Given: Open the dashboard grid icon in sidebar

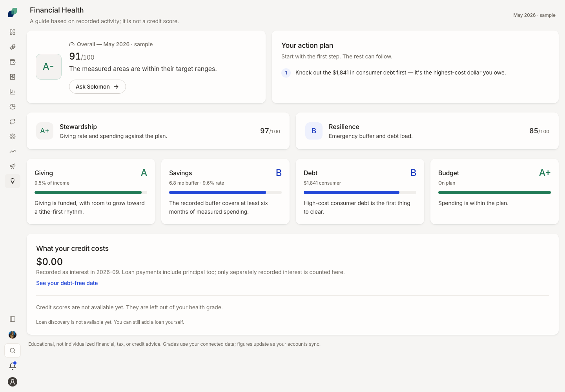Looking at the screenshot, I should pyautogui.click(x=13, y=32).
